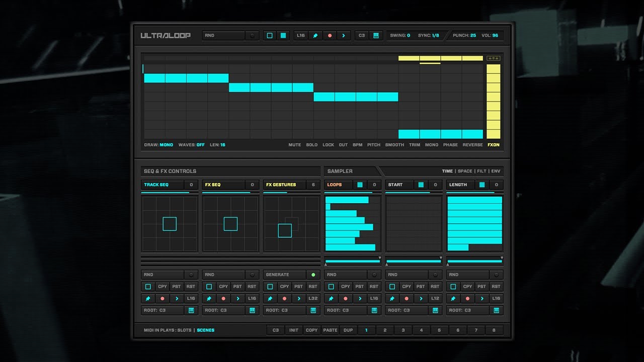The image size is (644, 362).
Task: Click the down triangle below the Length bars
Action: pyautogui.click(x=502, y=258)
